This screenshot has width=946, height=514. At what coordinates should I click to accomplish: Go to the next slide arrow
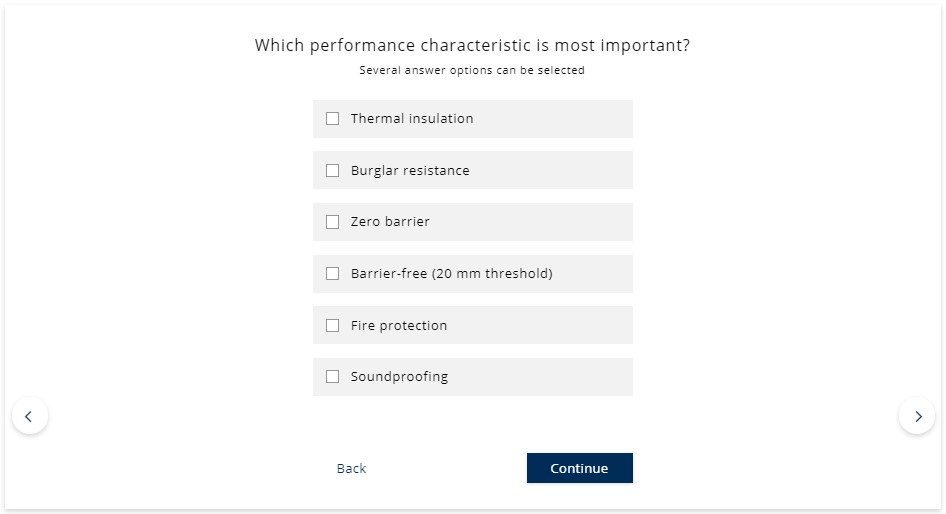click(917, 416)
